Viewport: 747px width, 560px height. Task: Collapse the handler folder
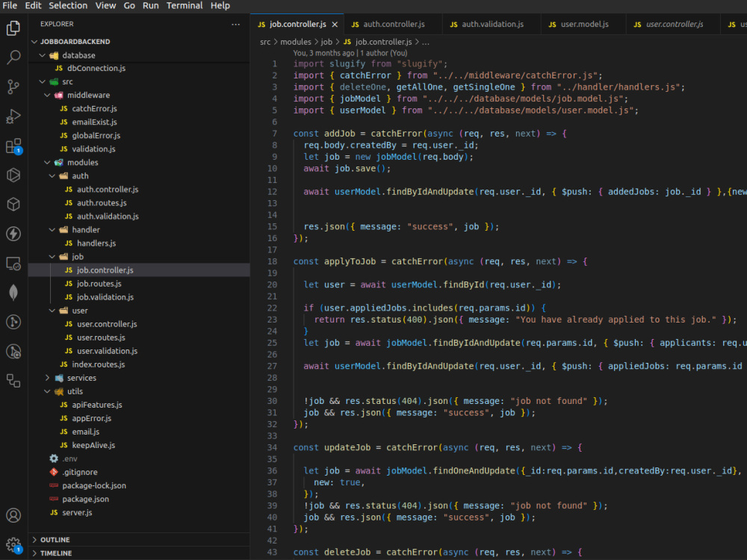click(52, 230)
